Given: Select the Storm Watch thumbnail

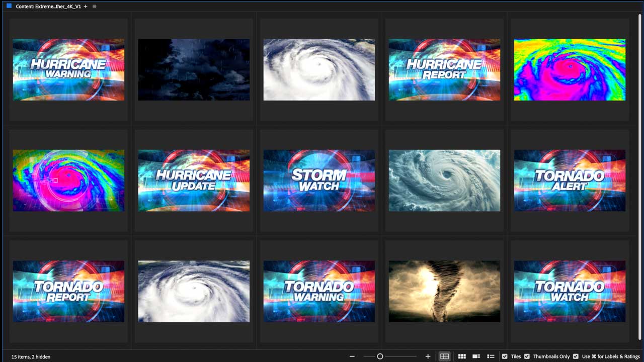Looking at the screenshot, I should 319,180.
